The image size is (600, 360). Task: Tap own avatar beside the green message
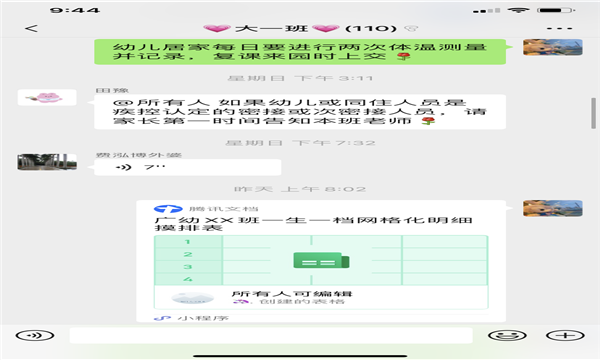(x=553, y=47)
